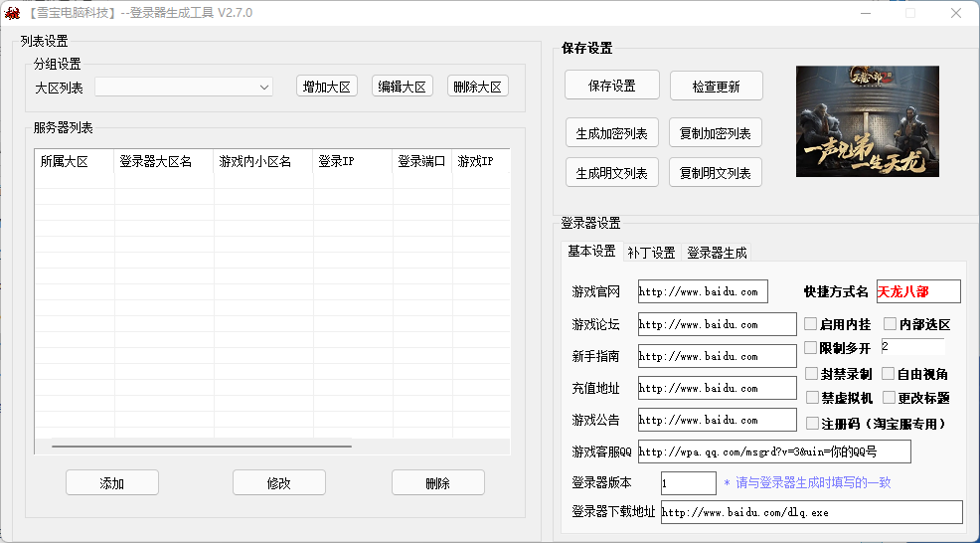Switch to the 补丁设置 tab

coord(651,253)
